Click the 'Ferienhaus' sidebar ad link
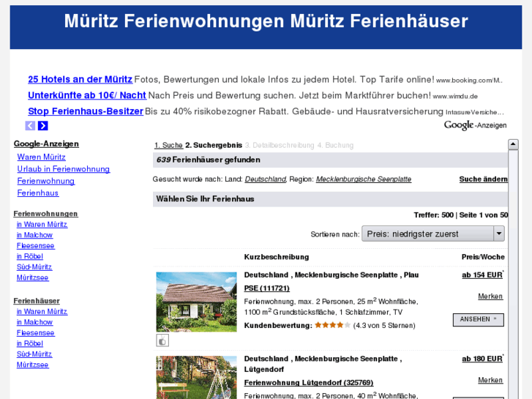The height and width of the screenshot is (399, 532). pyautogui.click(x=38, y=193)
